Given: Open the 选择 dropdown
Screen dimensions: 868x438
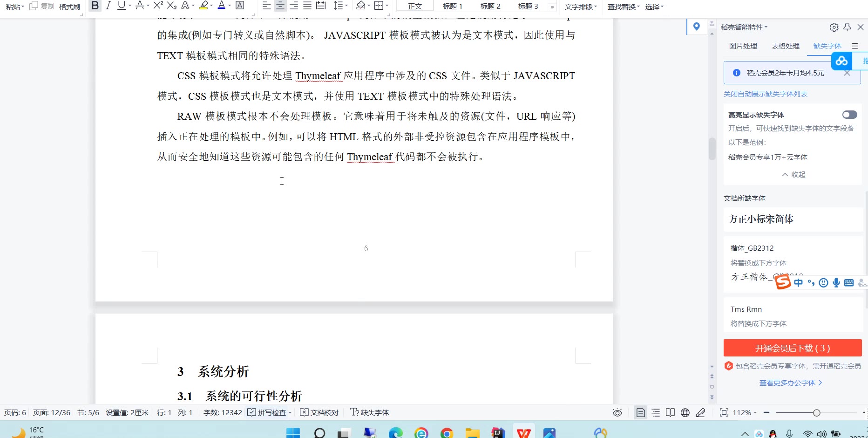Looking at the screenshot, I should tap(654, 7).
